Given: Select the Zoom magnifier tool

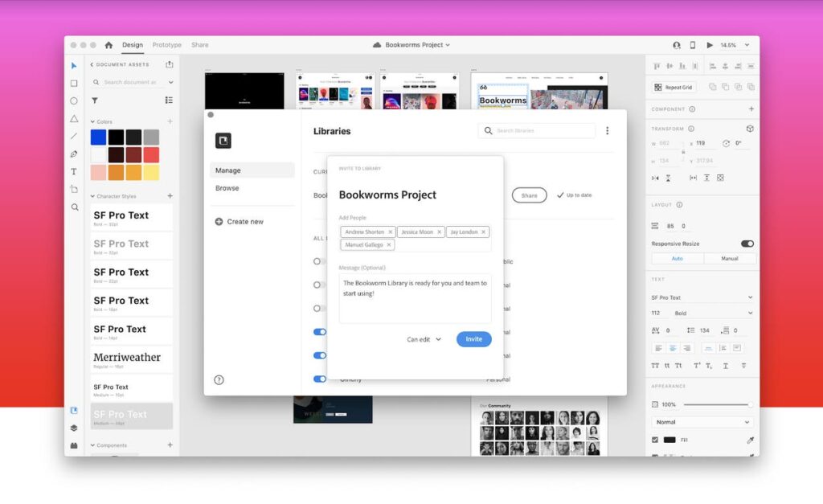Looking at the screenshot, I should (x=75, y=207).
